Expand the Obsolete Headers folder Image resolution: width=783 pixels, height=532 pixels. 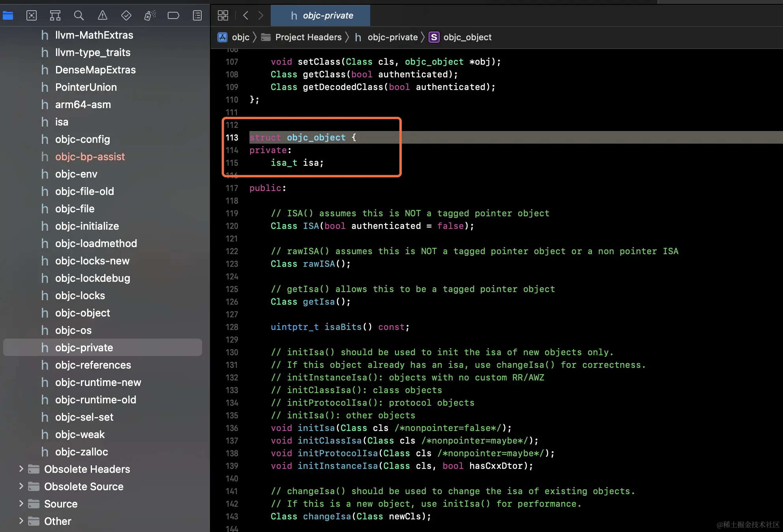[x=21, y=469]
